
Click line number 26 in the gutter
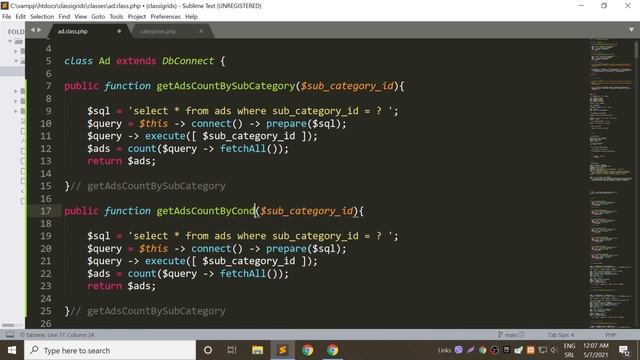pyautogui.click(x=46, y=323)
